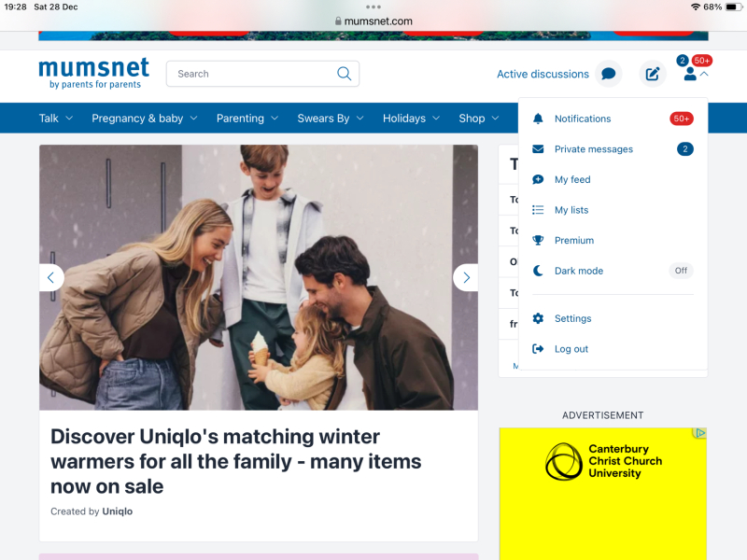747x560 pixels.
Task: Open Active discussions speech bubble icon
Action: pos(608,74)
